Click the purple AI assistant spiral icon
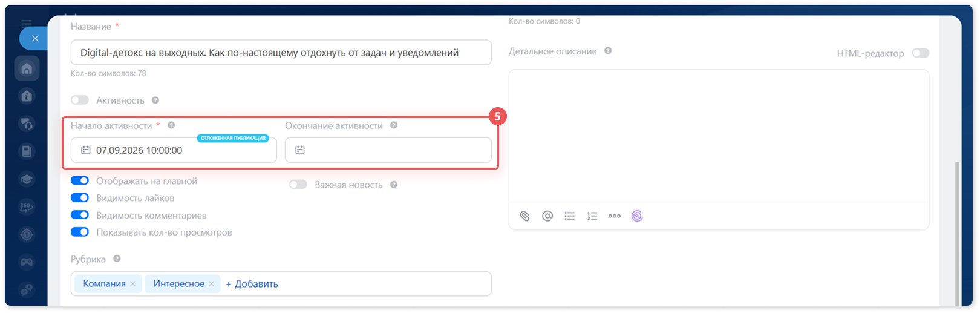This screenshot has height=313, width=980. tap(637, 216)
